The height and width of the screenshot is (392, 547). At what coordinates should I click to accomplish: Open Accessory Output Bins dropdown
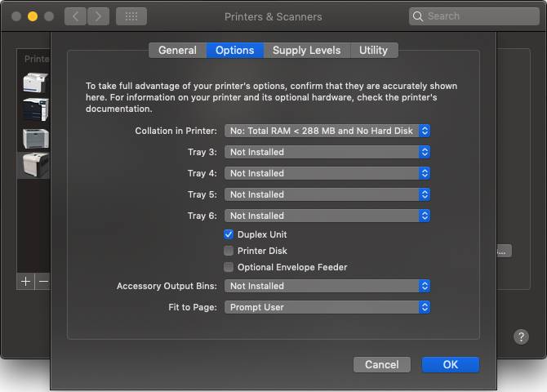[x=327, y=286]
